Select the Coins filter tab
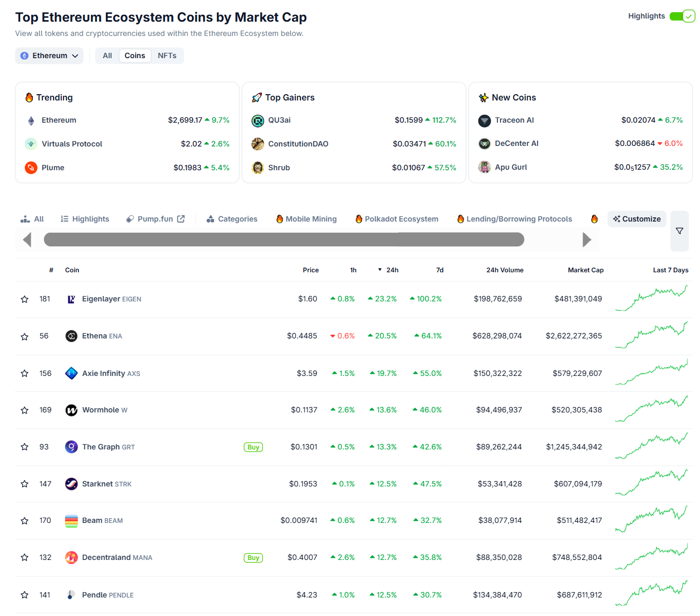 tap(135, 56)
